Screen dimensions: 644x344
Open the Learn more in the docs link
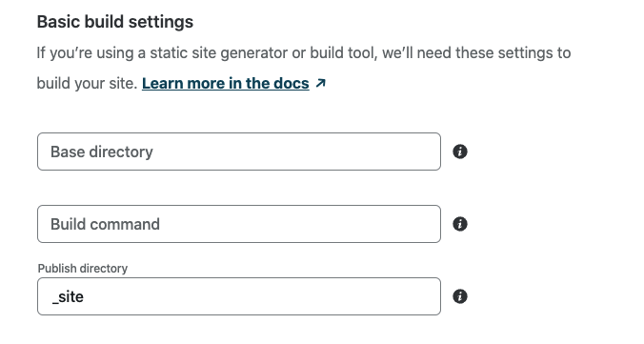[x=226, y=84]
